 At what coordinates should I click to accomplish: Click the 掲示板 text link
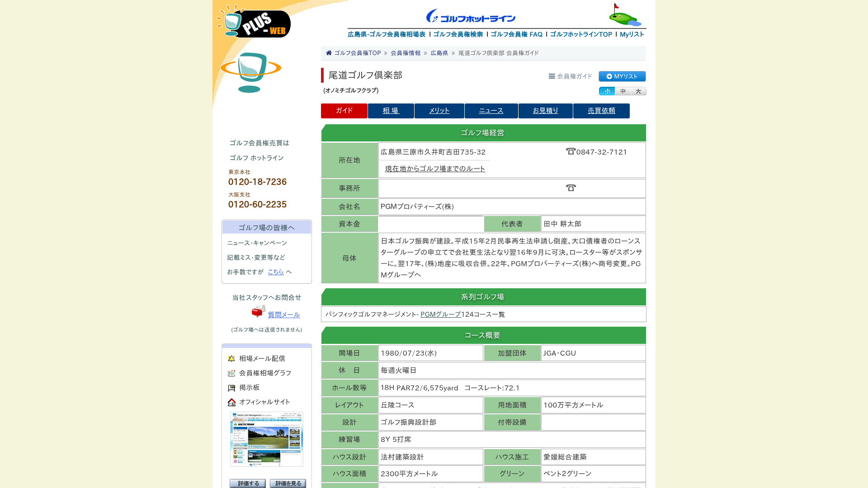[250, 388]
